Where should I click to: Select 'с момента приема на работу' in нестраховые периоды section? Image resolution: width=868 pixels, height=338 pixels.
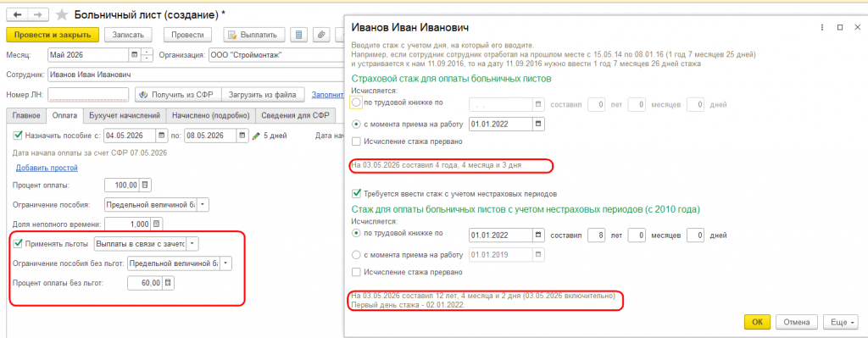click(357, 254)
